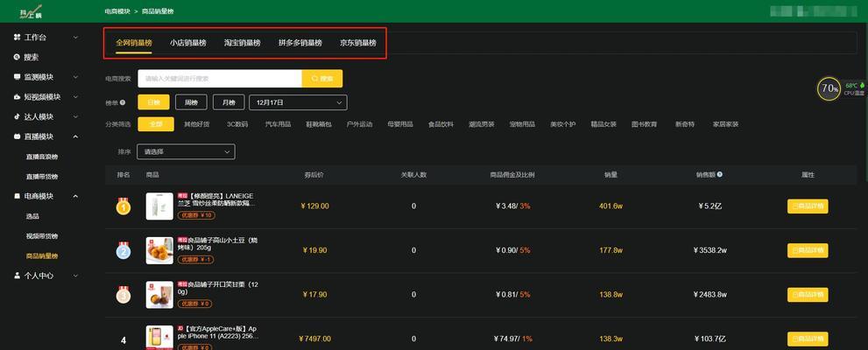Open 商品详情 for LANEIGE row

[x=808, y=206]
